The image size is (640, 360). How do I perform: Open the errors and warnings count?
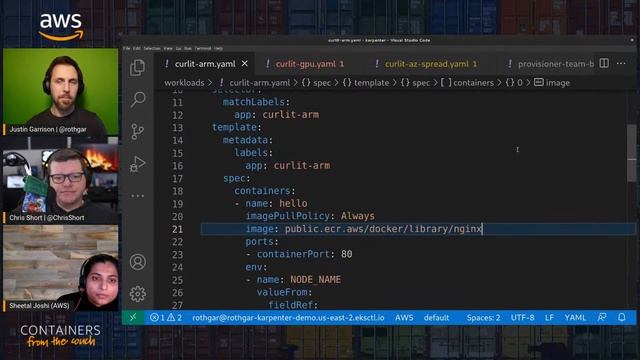(x=166, y=317)
